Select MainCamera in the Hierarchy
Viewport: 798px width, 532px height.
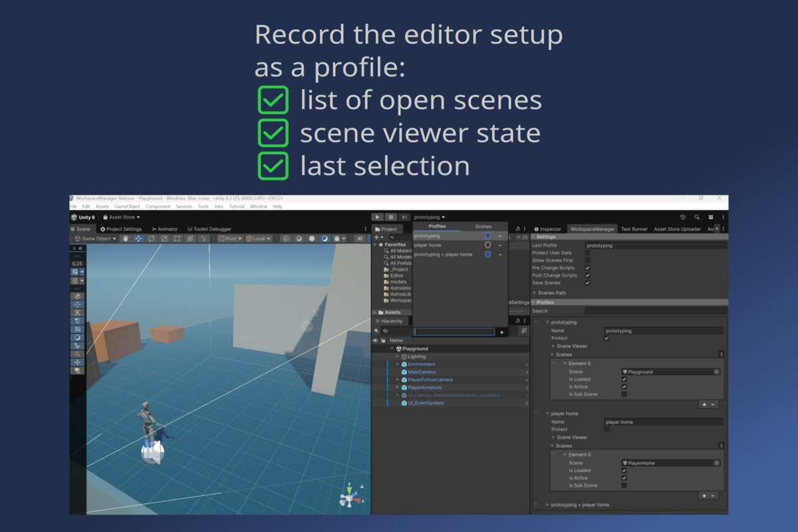[422, 372]
